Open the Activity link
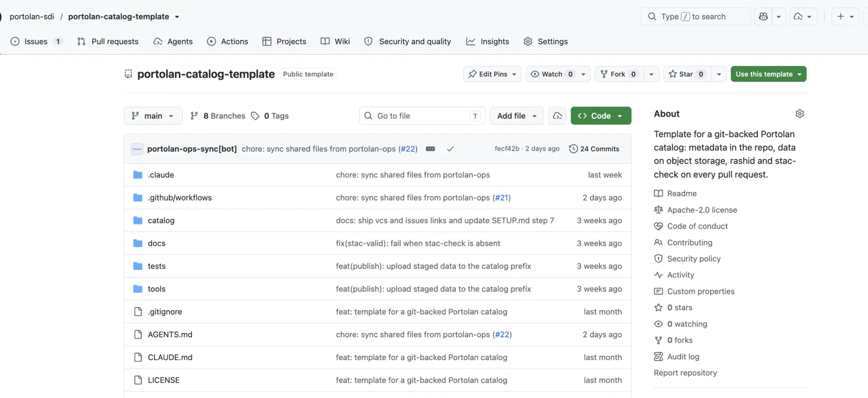Image resolution: width=868 pixels, height=398 pixels. (x=674, y=275)
